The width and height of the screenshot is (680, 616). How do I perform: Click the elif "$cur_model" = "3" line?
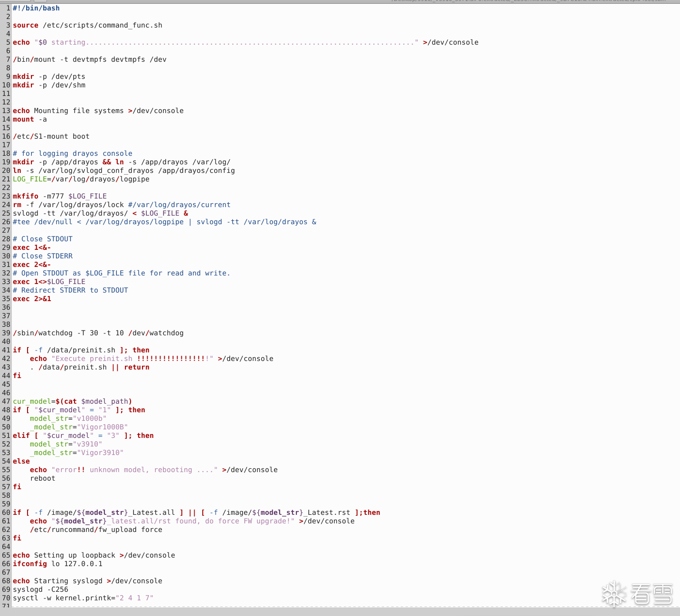83,436
